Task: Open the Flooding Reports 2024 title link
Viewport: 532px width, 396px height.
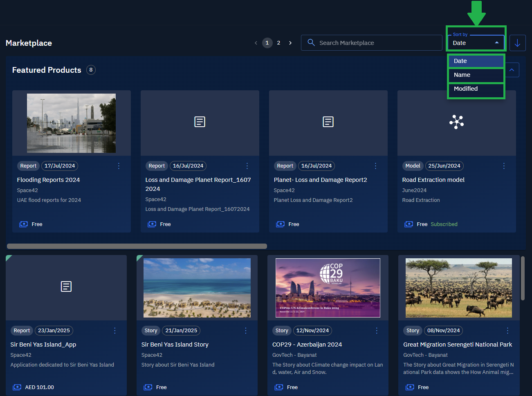Action: (x=48, y=180)
